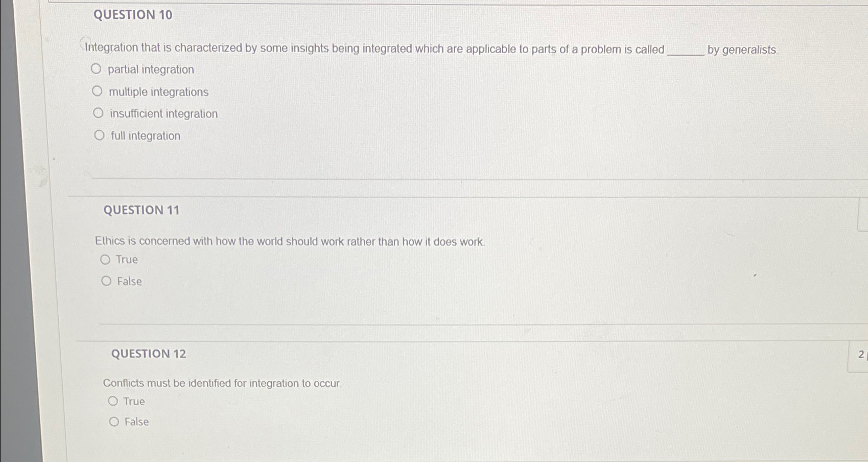Select 'True' for Question 12

click(x=113, y=401)
